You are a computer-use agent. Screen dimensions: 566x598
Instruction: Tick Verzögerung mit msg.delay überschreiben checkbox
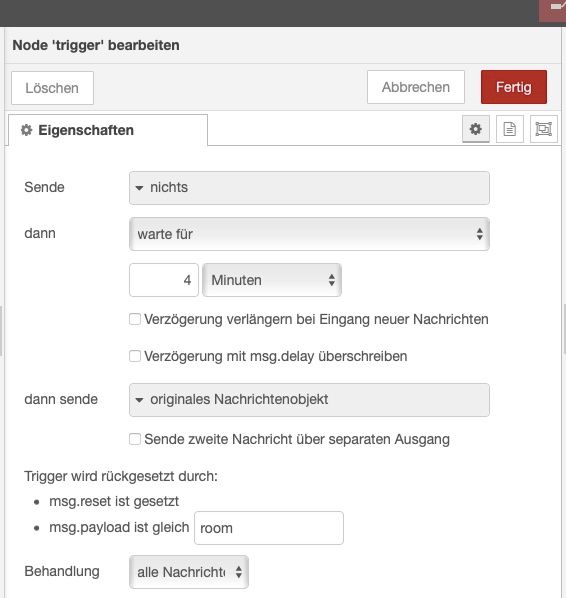[135, 356]
